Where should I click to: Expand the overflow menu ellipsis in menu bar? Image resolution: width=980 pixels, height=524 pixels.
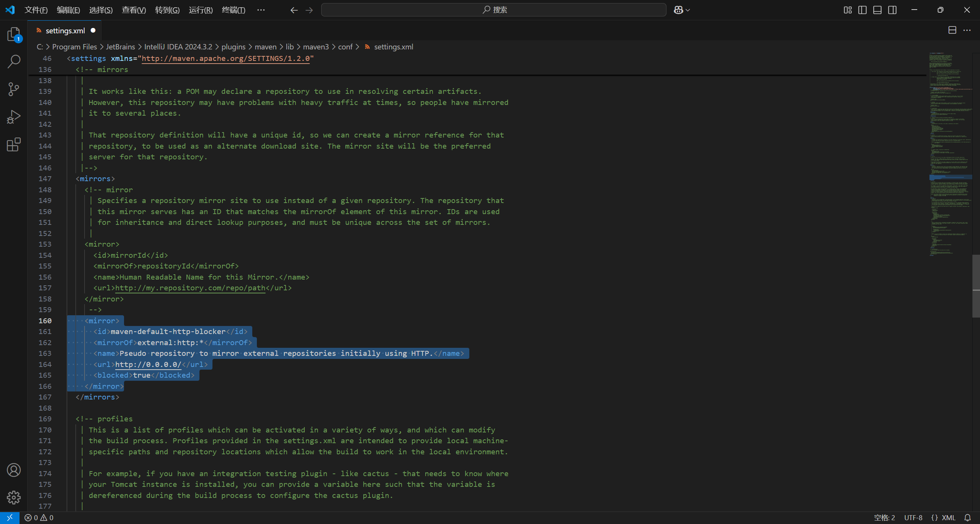click(261, 10)
